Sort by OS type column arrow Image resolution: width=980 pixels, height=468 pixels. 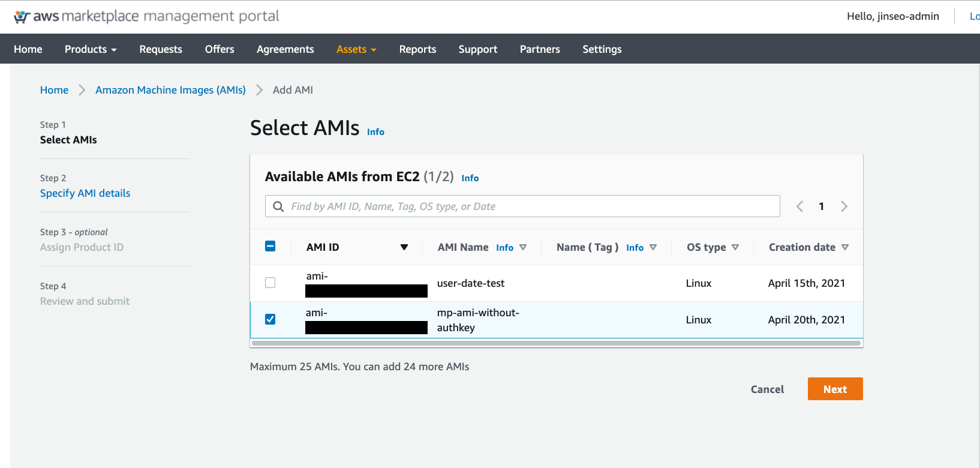pyautogui.click(x=735, y=247)
